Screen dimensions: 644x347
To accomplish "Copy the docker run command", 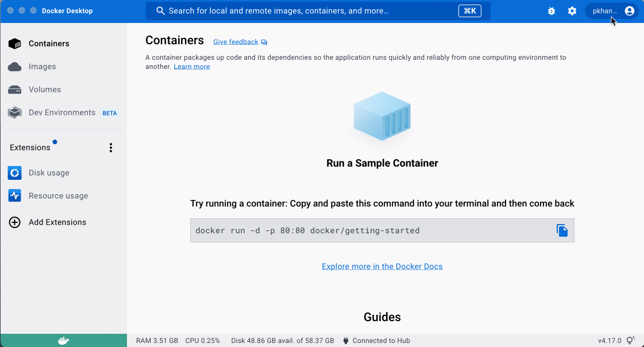I will click(562, 230).
